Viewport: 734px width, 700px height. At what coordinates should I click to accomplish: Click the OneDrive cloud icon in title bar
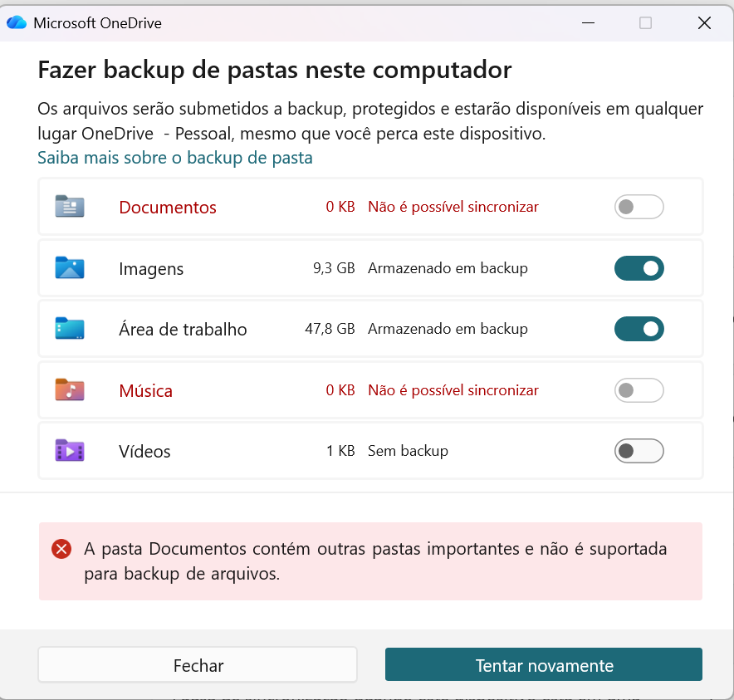tap(17, 22)
